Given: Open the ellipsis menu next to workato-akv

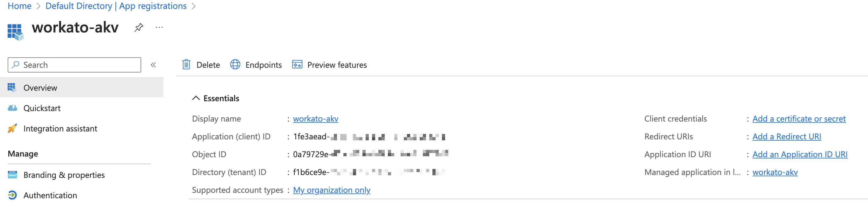Looking at the screenshot, I should 159,28.
